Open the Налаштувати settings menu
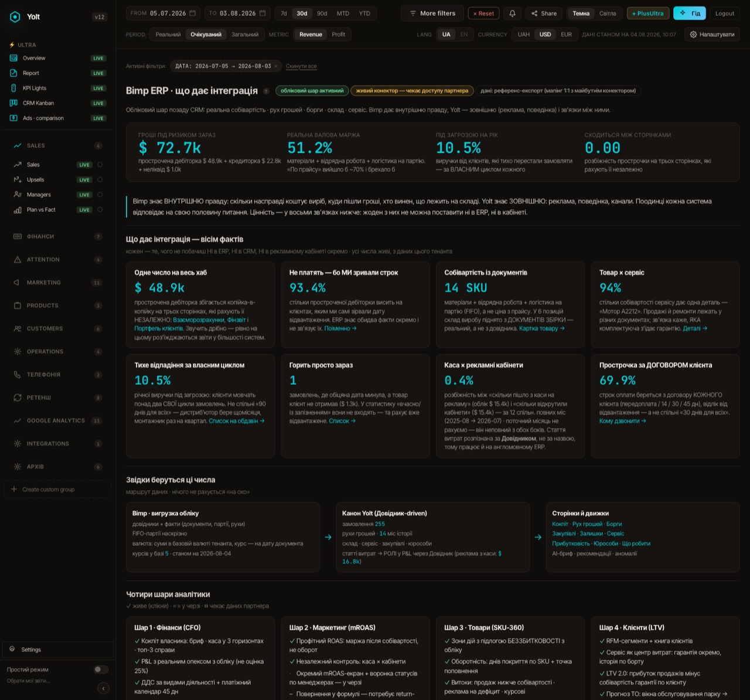The image size is (750, 700). click(712, 35)
